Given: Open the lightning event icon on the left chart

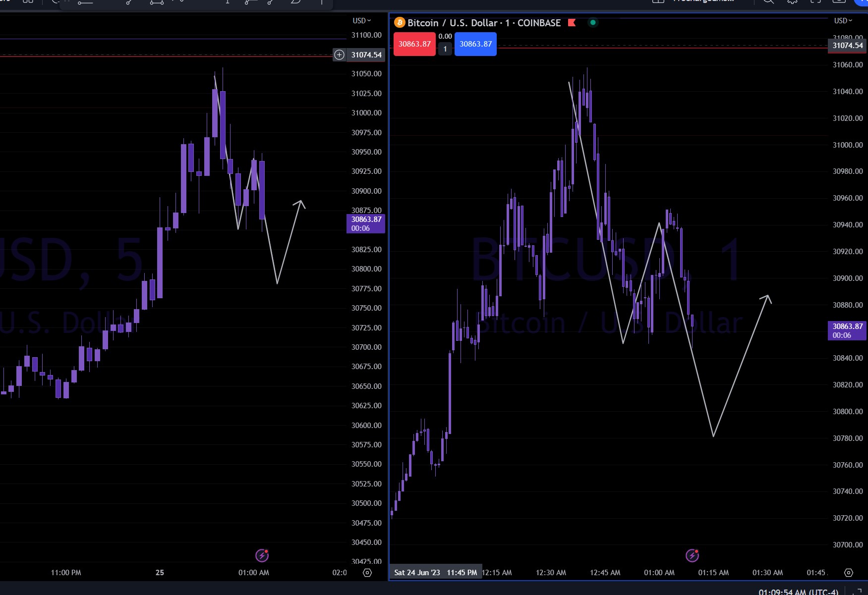Looking at the screenshot, I should (262, 555).
